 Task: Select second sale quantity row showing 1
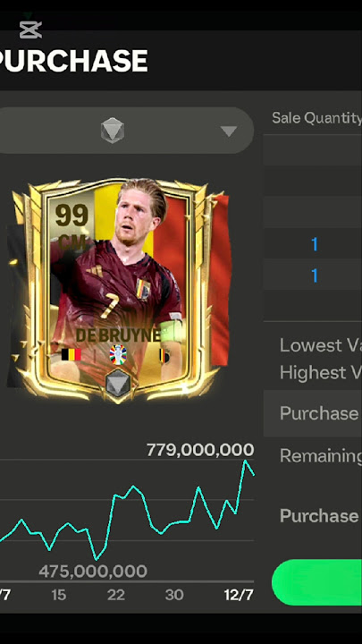tap(315, 275)
